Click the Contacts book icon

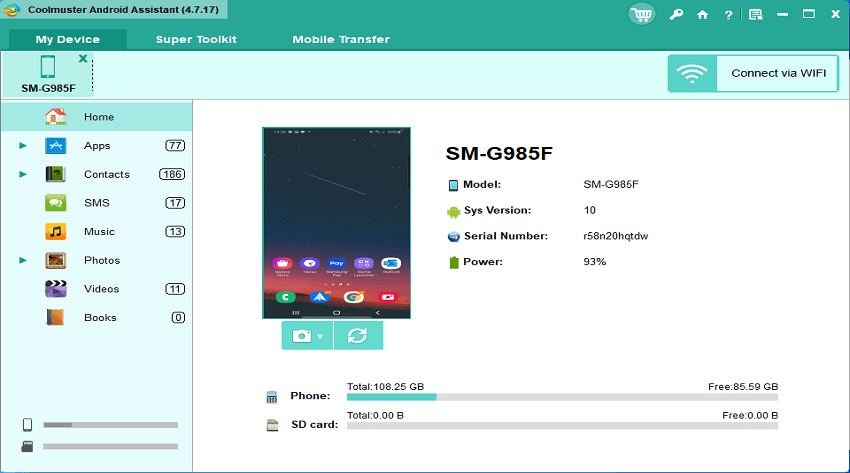coord(55,174)
